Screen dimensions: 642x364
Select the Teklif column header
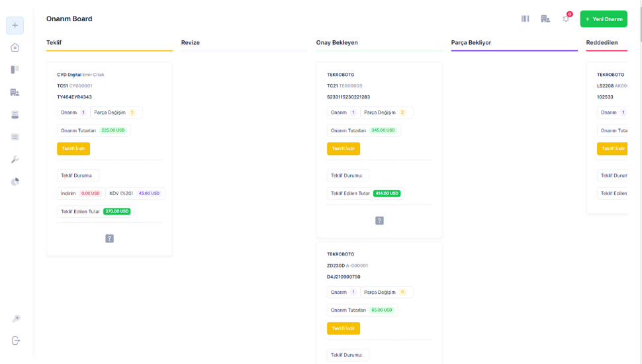[54, 42]
